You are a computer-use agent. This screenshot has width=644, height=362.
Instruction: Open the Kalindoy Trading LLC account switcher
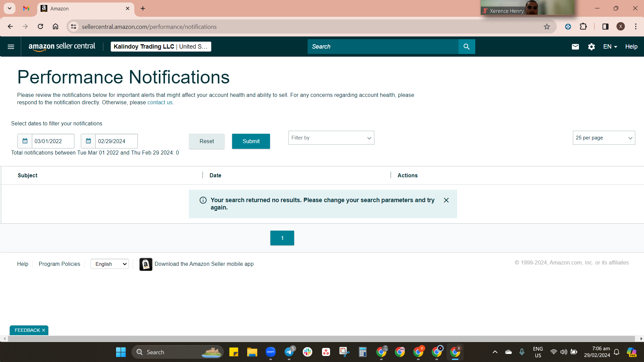pyautogui.click(x=161, y=47)
